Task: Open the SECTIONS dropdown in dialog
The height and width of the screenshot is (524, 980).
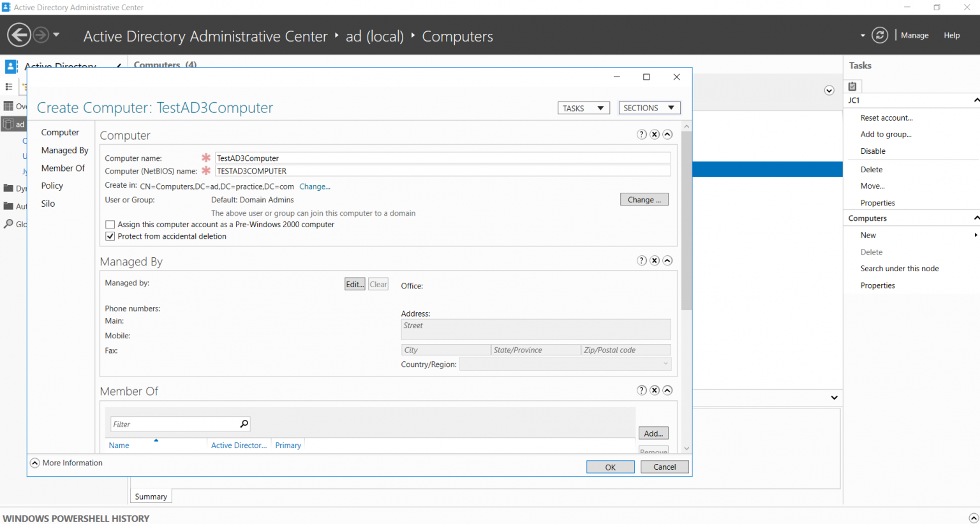Action: tap(649, 108)
